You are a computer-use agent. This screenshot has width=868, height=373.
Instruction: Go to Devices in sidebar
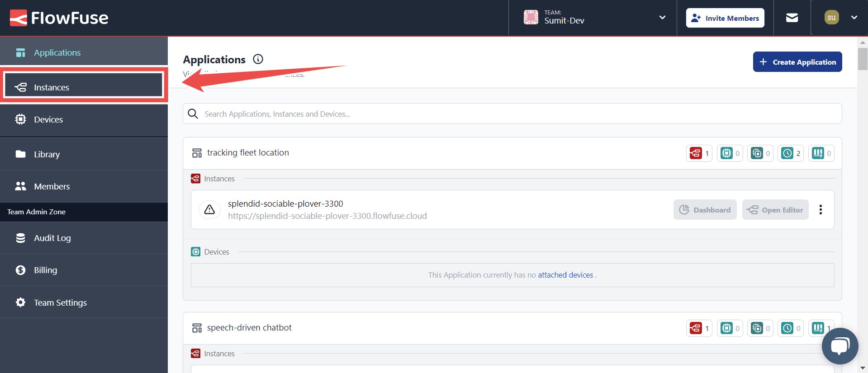coord(84,119)
